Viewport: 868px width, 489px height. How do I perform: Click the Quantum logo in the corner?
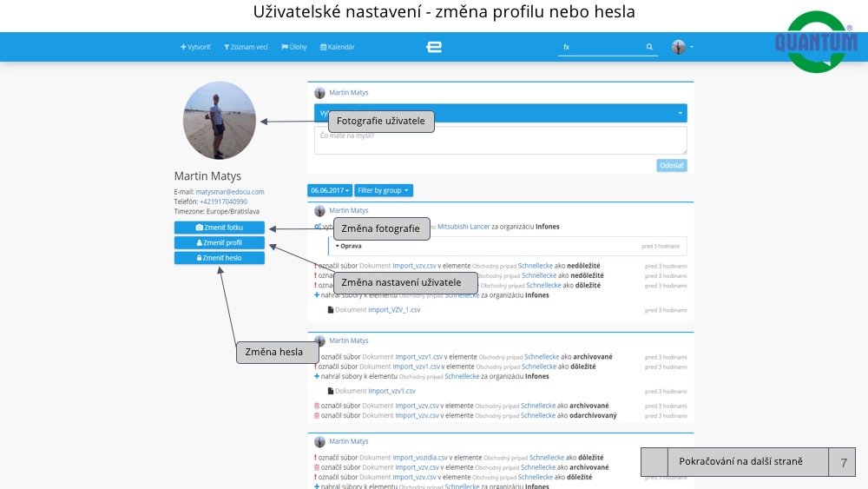(x=815, y=41)
